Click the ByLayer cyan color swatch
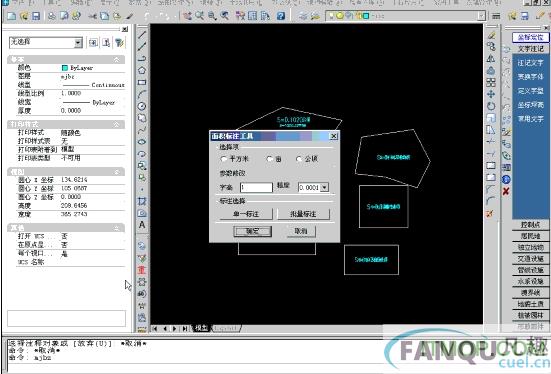The width and height of the screenshot is (551, 374). pos(65,68)
